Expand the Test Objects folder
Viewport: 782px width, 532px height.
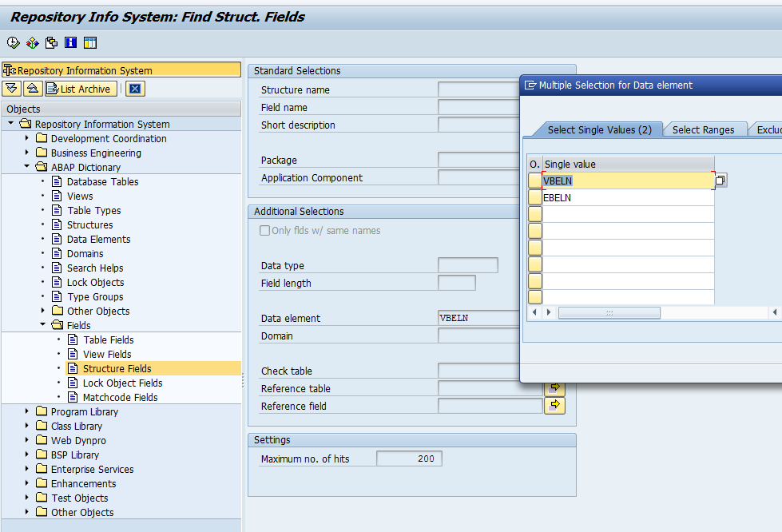pos(27,498)
